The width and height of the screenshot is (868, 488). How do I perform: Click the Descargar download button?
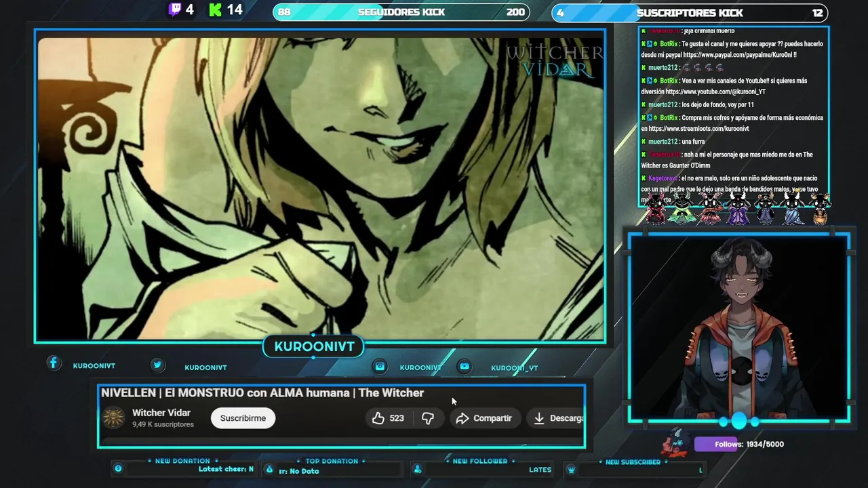click(556, 418)
